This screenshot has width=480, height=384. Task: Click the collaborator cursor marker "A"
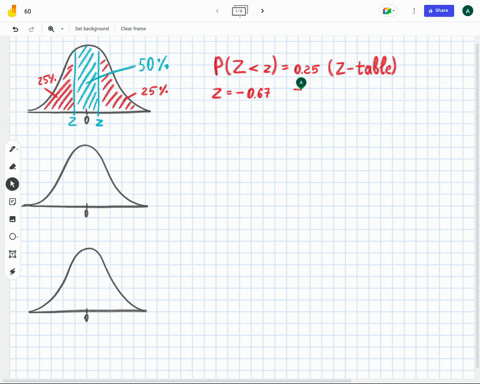tap(301, 83)
